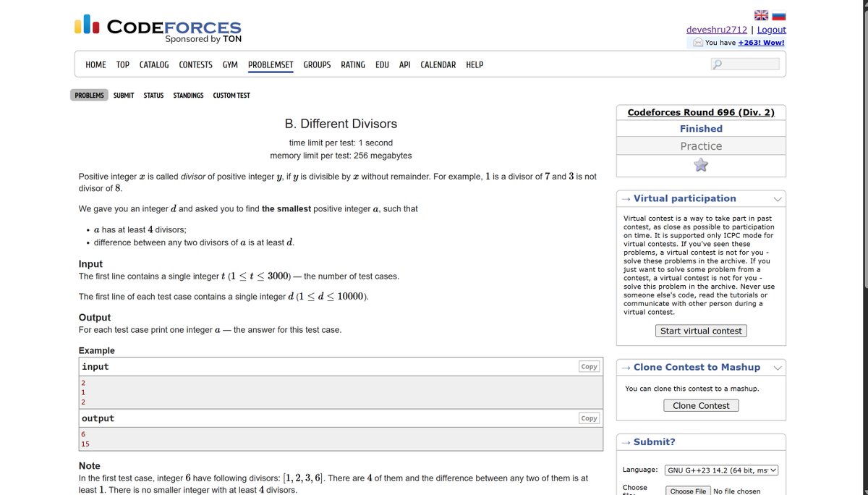Viewport: 868px width, 495px height.
Task: Open the CONTESTS menu item
Action: tap(195, 64)
